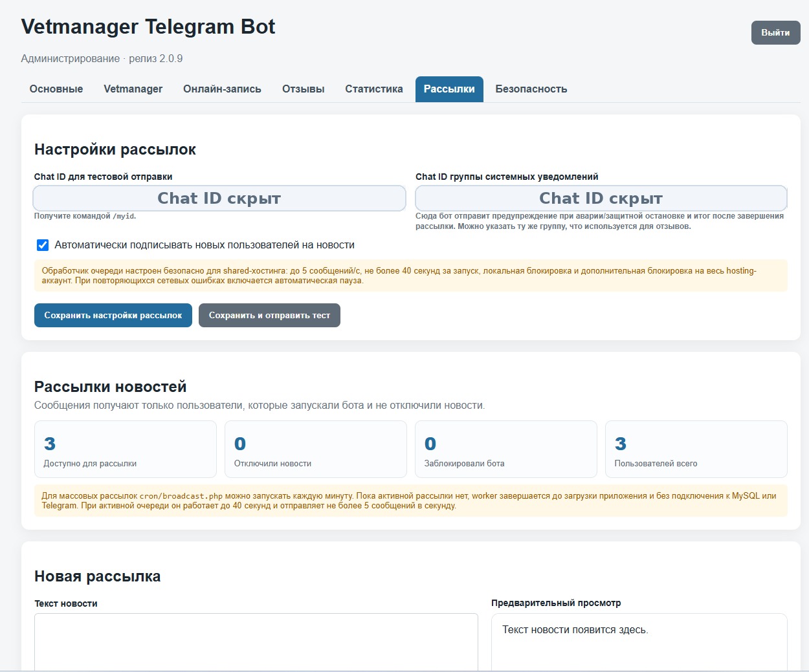
Task: Click the label Chat ID для тестовой отправки
Action: 104,177
